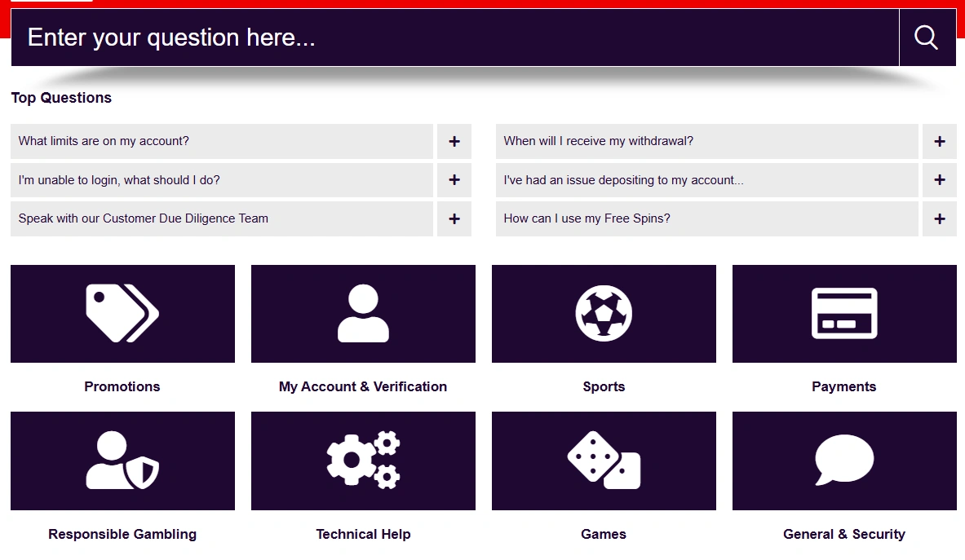Image resolution: width=965 pixels, height=560 pixels.
Task: Open the login issue question
Action: click(454, 179)
